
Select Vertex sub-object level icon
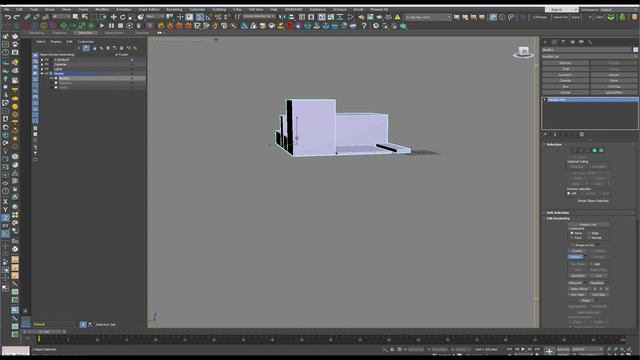(573, 151)
